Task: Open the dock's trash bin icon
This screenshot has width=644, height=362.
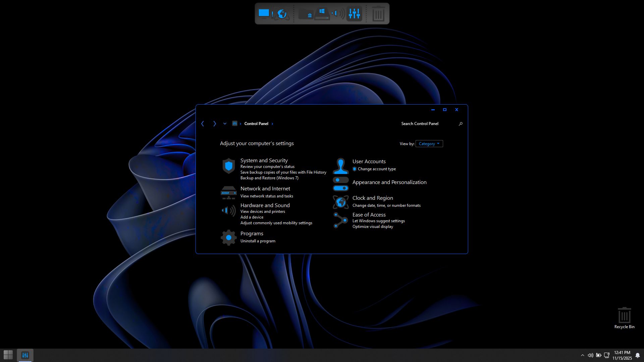Action: point(378,14)
